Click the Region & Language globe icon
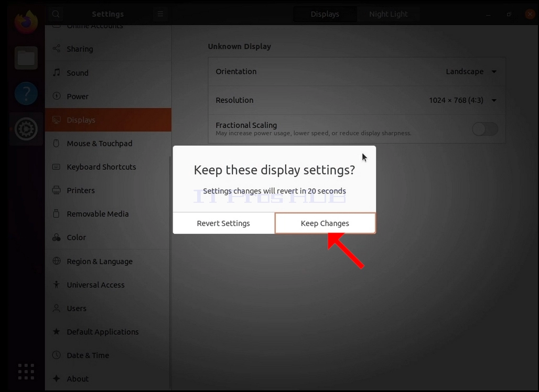 pos(57,261)
